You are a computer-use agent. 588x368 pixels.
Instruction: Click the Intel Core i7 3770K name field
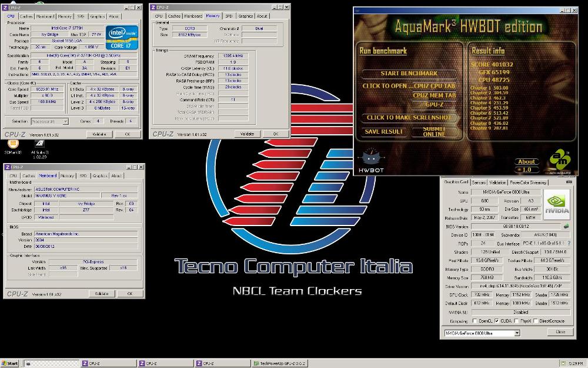pyautogui.click(x=68, y=28)
